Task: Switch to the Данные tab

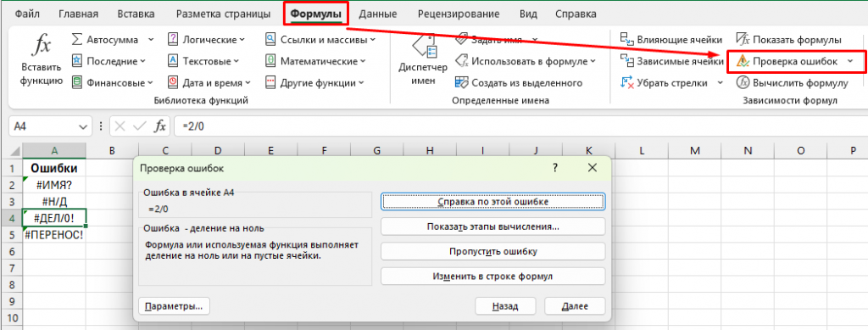Action: (377, 14)
